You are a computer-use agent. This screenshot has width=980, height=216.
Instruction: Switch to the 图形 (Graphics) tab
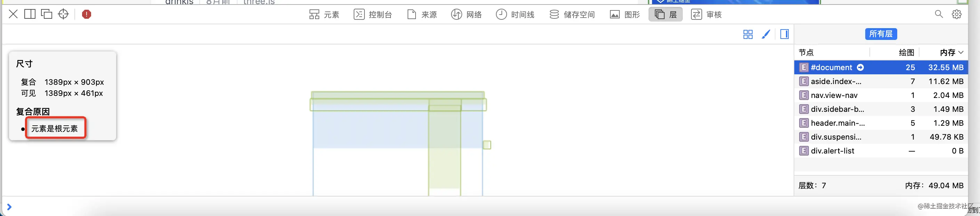click(x=625, y=15)
